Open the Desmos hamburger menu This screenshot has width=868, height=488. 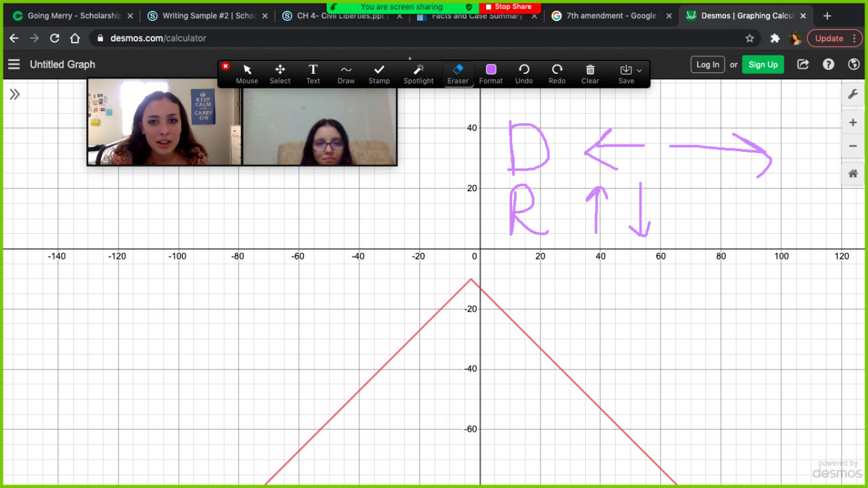pos(14,64)
